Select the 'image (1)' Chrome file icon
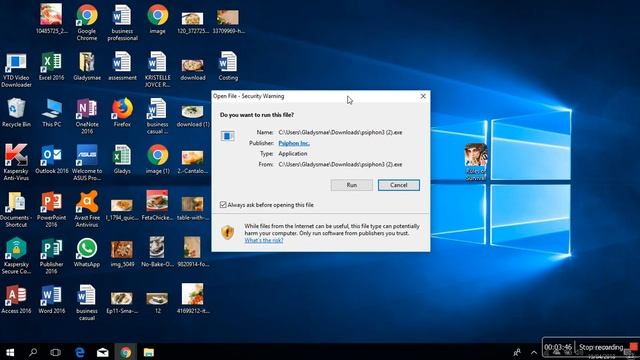Image resolution: width=640 pixels, height=360 pixels. point(158,159)
